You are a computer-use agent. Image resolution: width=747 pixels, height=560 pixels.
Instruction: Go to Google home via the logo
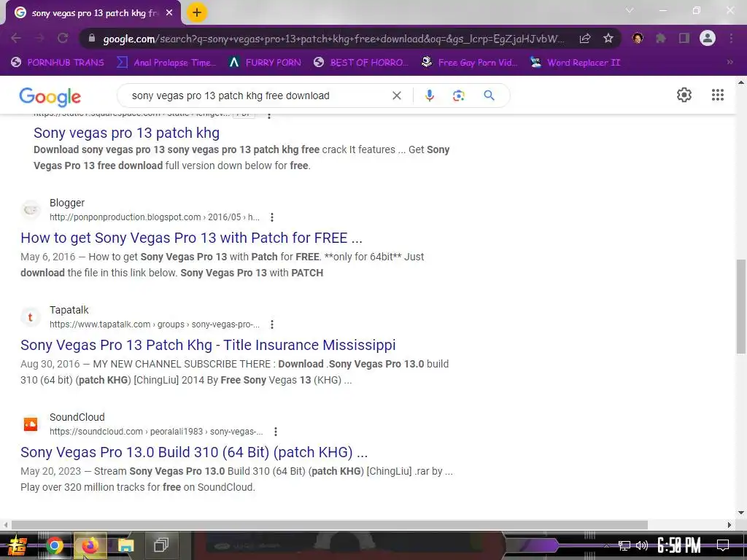pos(50,97)
